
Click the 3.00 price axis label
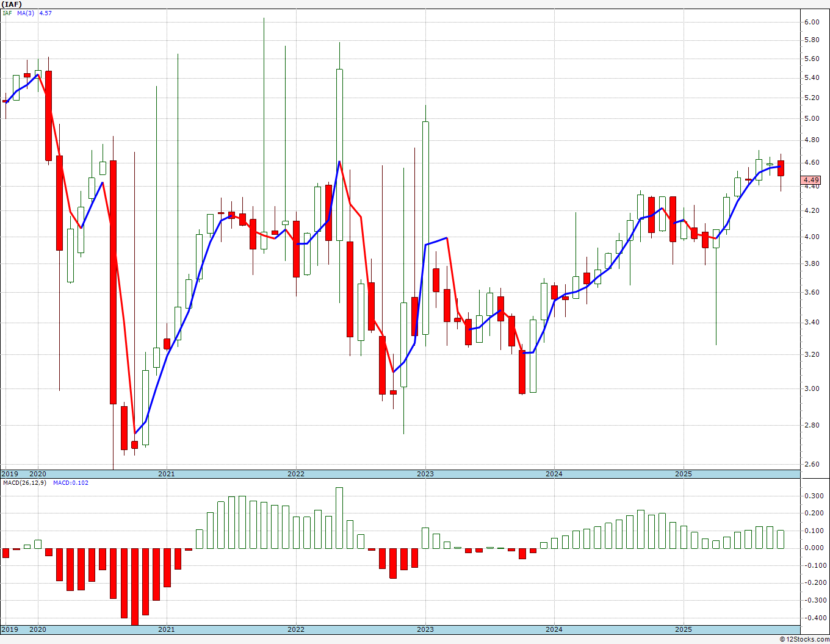tap(812, 388)
